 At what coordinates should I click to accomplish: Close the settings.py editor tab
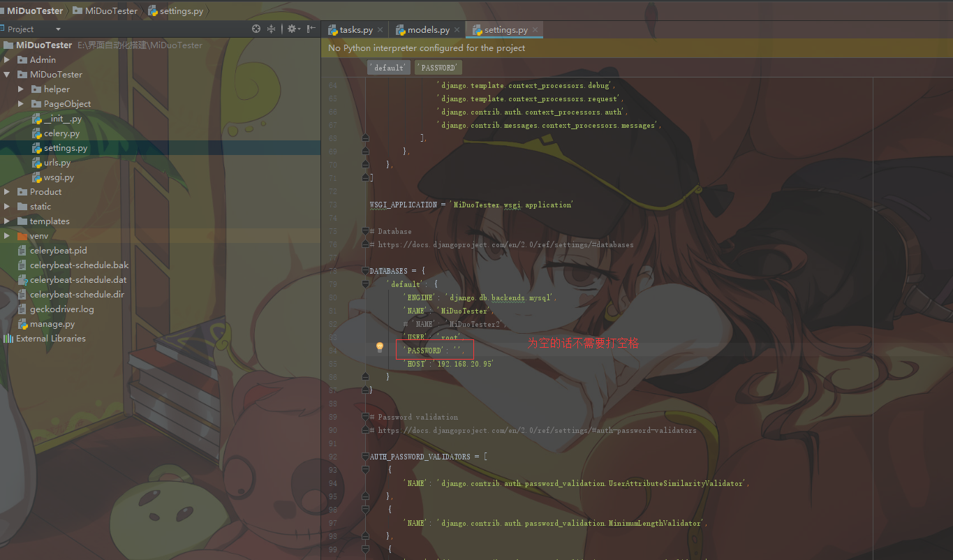coord(535,30)
